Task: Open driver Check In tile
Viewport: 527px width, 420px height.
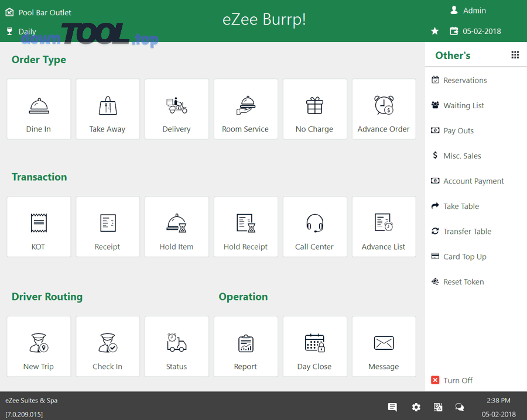Action: click(x=108, y=346)
